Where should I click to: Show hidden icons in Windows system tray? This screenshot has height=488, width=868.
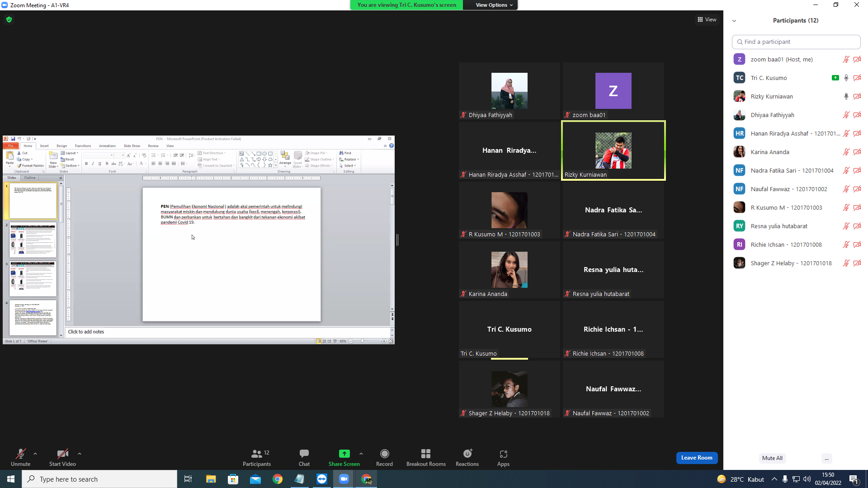774,479
